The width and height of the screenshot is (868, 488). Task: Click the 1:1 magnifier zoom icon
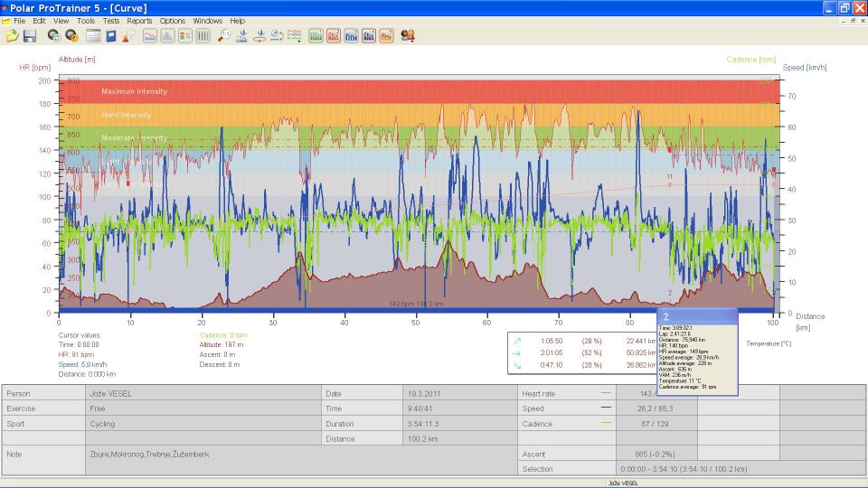coord(224,36)
